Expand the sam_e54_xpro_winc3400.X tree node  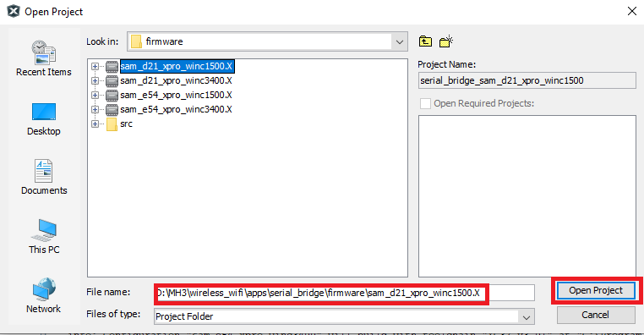pyautogui.click(x=95, y=109)
